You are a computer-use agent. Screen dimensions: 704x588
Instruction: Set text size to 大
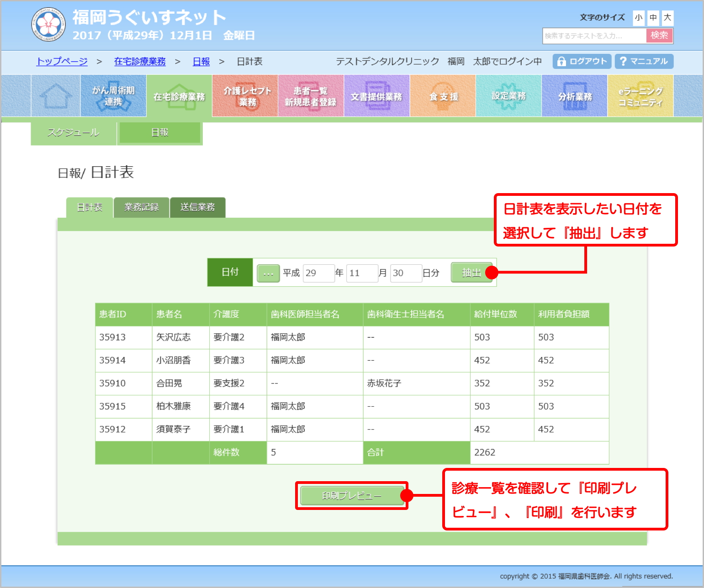tap(667, 18)
